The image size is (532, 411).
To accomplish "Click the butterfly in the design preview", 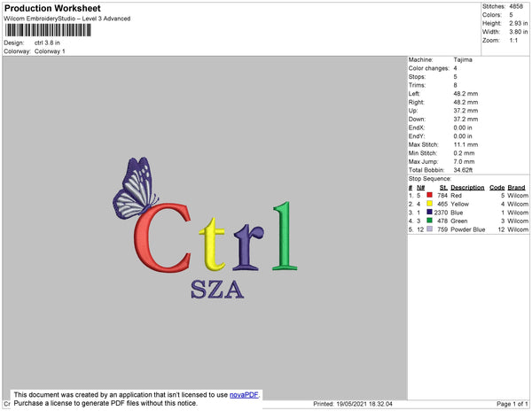I will click(136, 188).
